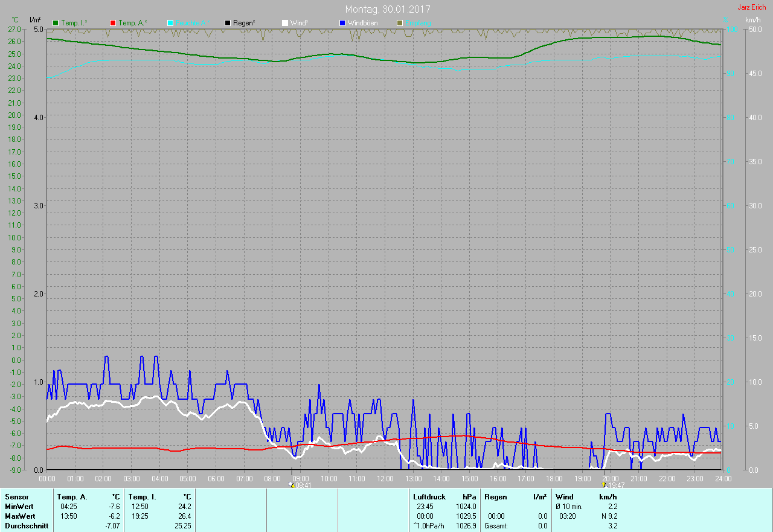The width and height of the screenshot is (773, 532).
Task: Click the olive legend swatch
Action: [x=399, y=23]
